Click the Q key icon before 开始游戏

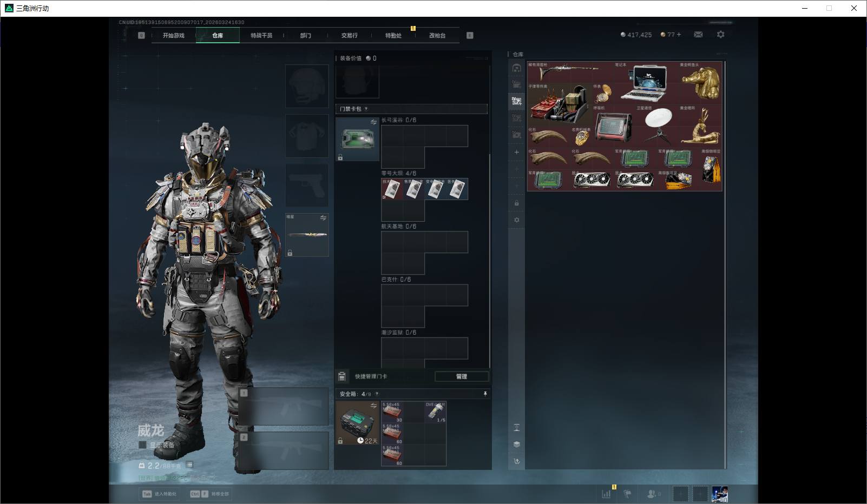(141, 35)
